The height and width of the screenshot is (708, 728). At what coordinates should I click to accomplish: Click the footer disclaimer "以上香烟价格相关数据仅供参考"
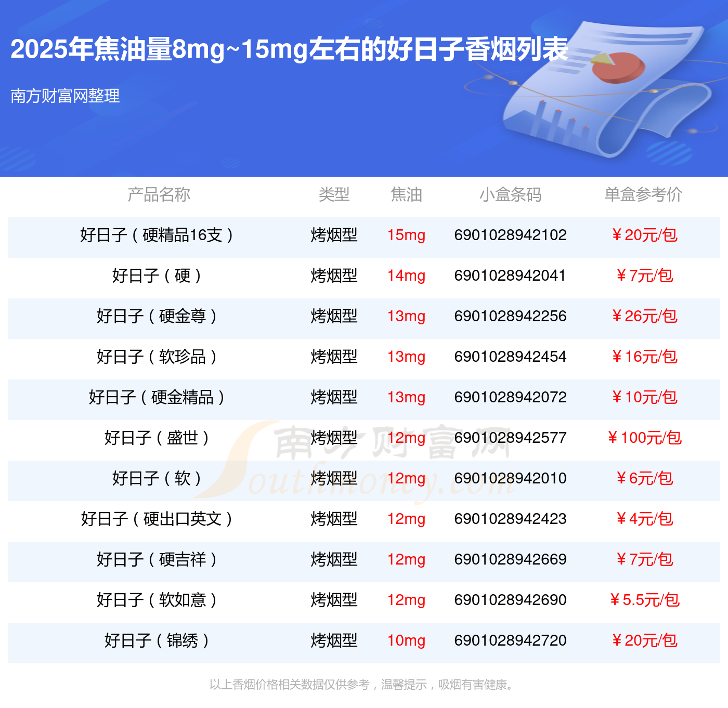coord(289,685)
